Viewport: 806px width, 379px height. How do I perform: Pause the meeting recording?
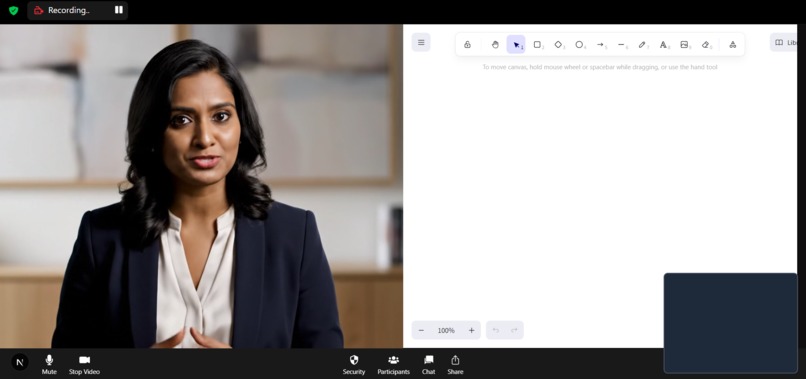point(119,10)
